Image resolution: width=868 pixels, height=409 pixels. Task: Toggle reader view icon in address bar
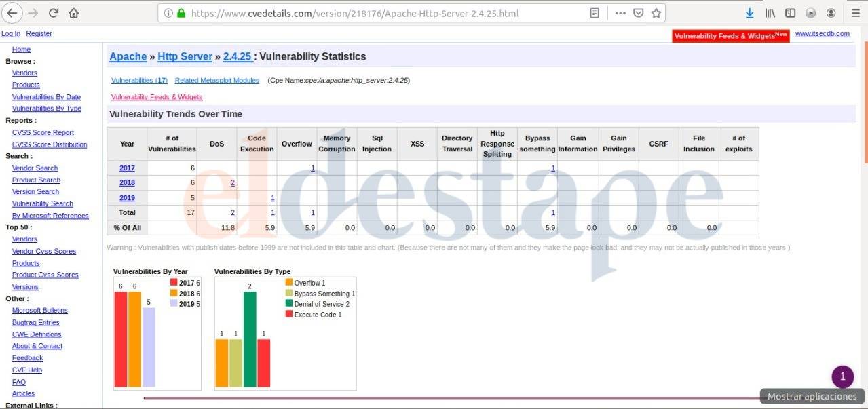click(595, 13)
